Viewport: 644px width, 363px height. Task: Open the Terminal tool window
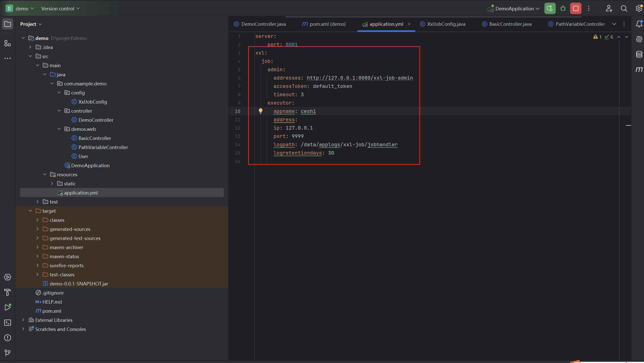(x=8, y=323)
